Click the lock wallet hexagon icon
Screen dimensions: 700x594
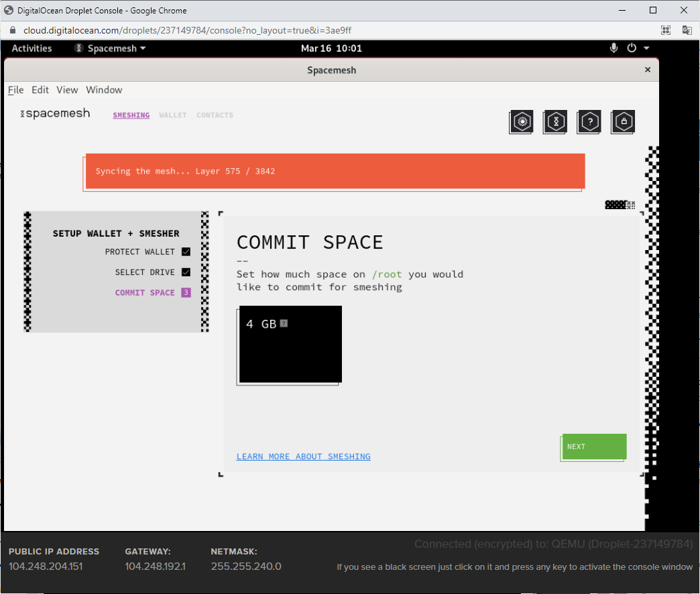[623, 122]
